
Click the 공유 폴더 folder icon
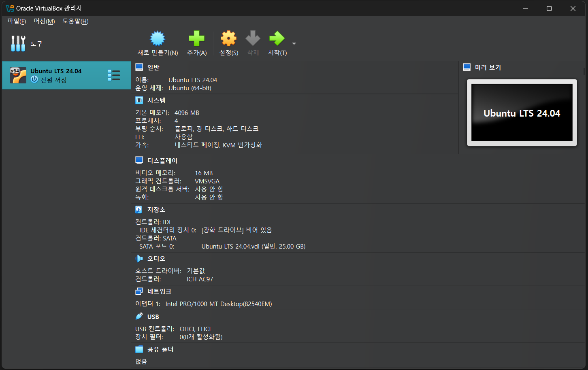point(139,349)
